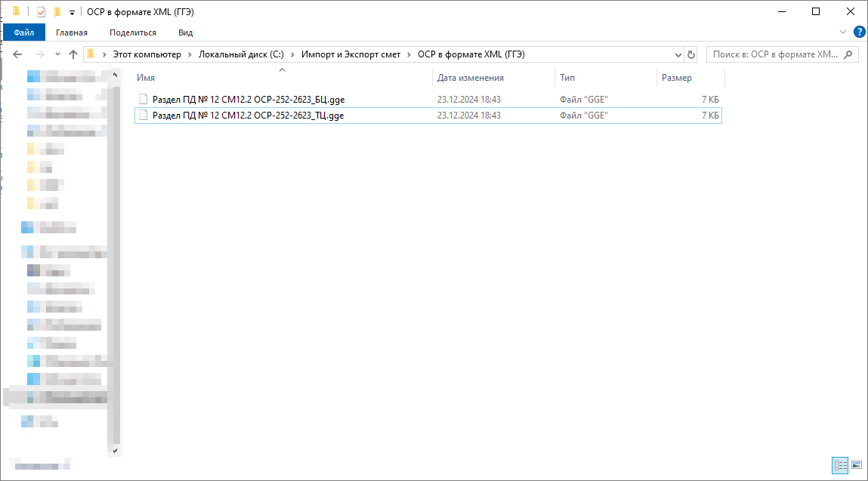Switch to Details view layout

(x=840, y=465)
